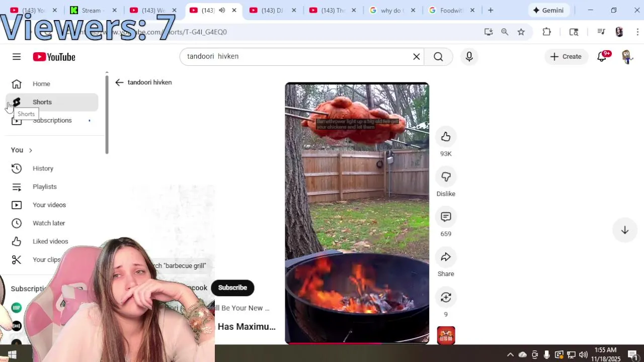Open the YouTube hamburger guide menu

coord(17,57)
